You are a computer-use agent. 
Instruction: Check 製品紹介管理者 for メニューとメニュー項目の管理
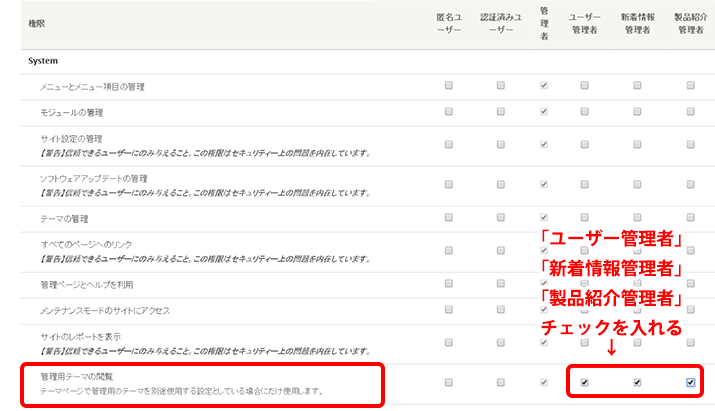point(690,85)
